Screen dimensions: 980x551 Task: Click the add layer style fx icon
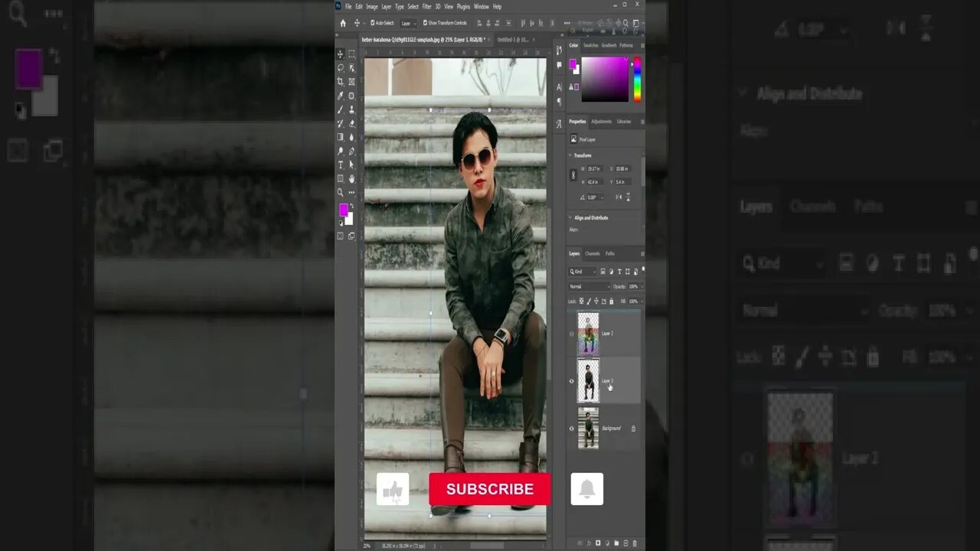pyautogui.click(x=589, y=543)
